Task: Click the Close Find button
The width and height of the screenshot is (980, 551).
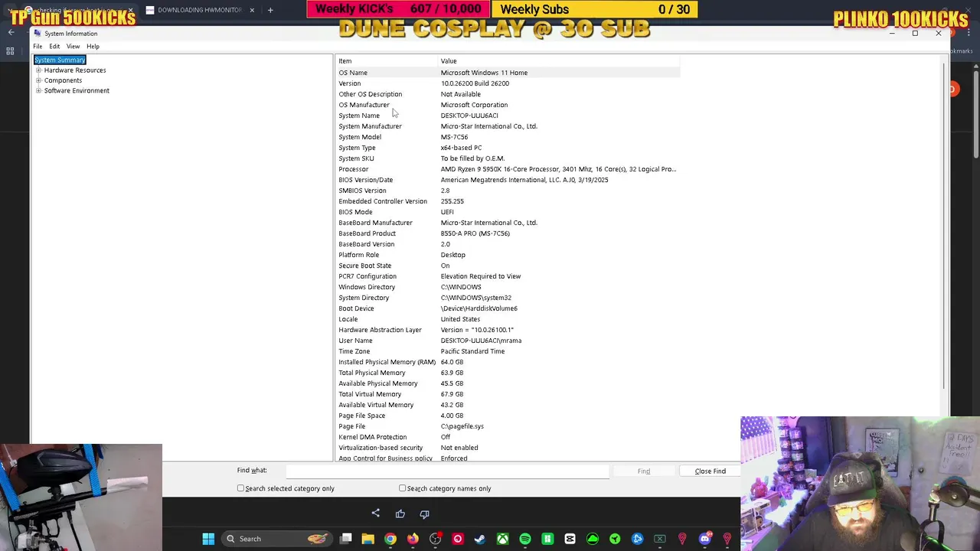Action: (x=710, y=471)
